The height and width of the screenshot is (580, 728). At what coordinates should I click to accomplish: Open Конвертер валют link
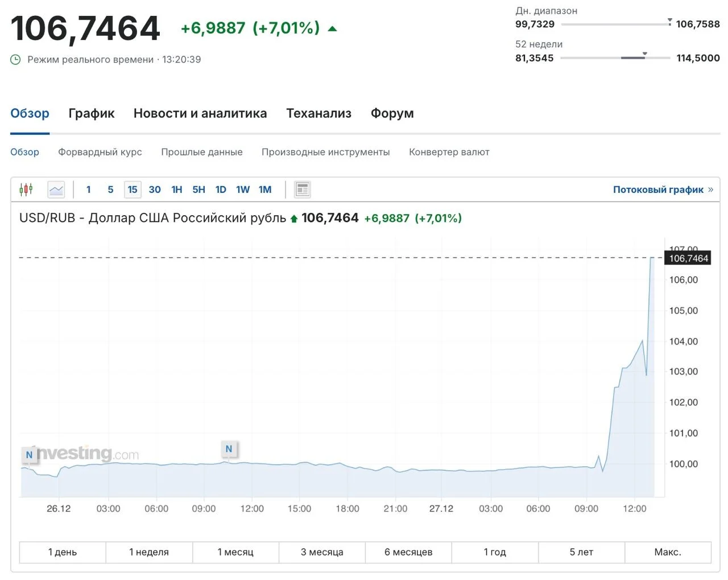coord(449,152)
